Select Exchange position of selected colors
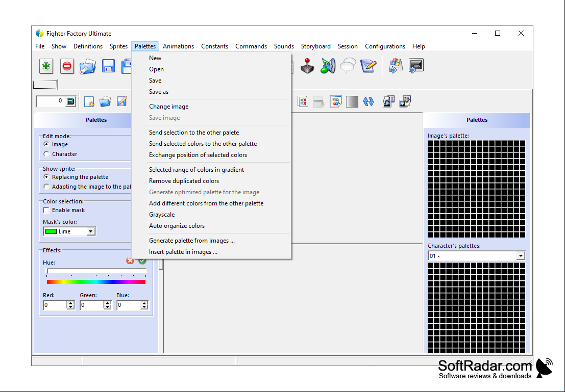 coord(211,155)
